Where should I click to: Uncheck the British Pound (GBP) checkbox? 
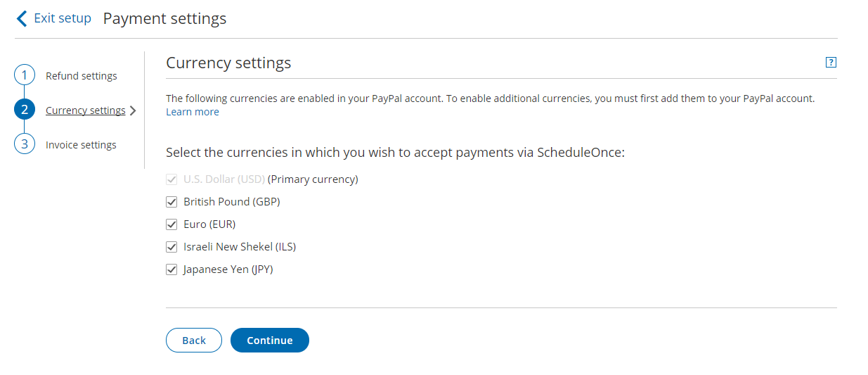[171, 202]
